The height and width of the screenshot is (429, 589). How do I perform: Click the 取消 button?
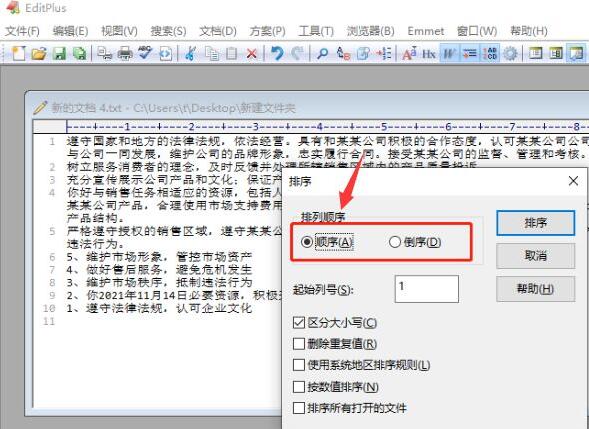536,256
